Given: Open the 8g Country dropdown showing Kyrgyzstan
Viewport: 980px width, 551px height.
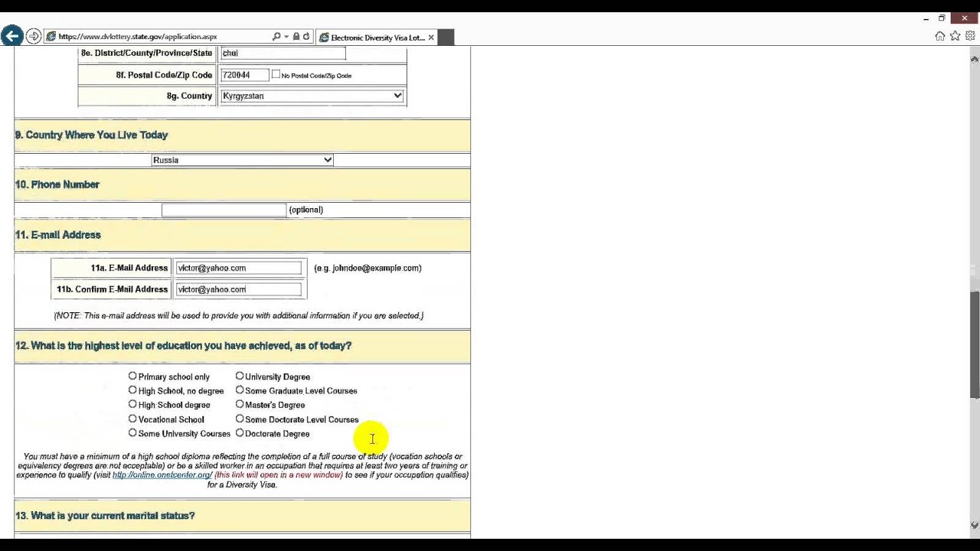Looking at the screenshot, I should 312,96.
